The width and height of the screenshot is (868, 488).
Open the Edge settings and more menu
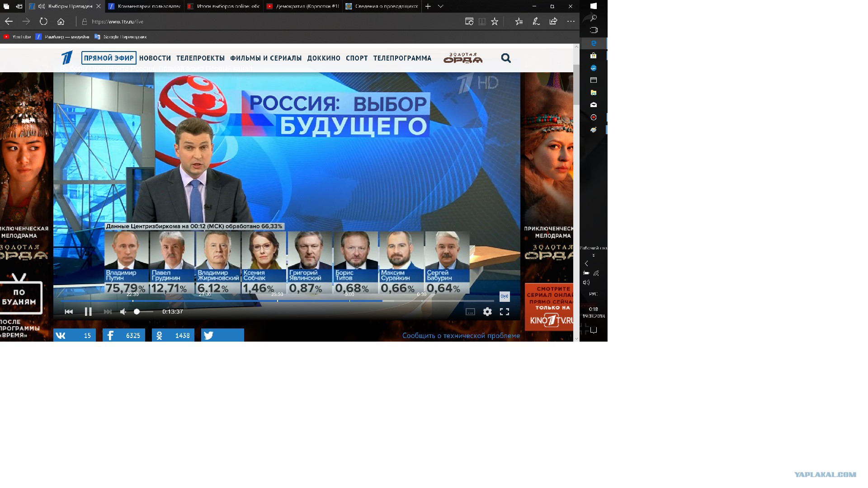click(571, 21)
